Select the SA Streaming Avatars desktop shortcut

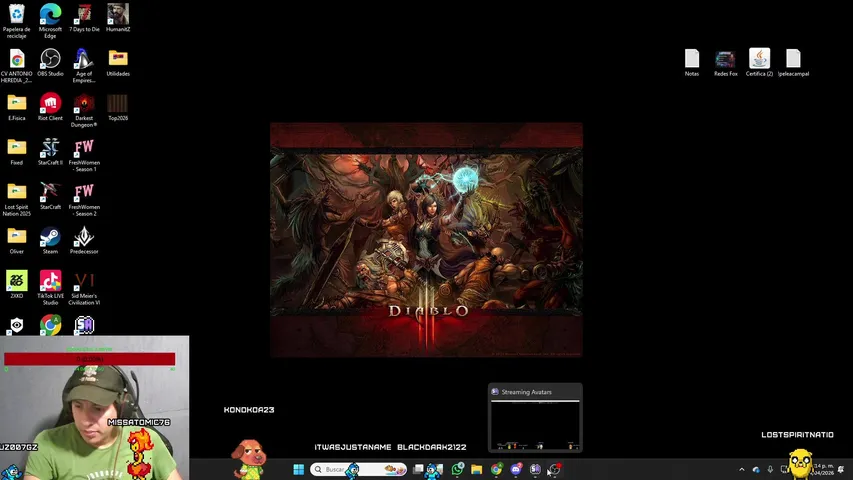pyautogui.click(x=84, y=325)
